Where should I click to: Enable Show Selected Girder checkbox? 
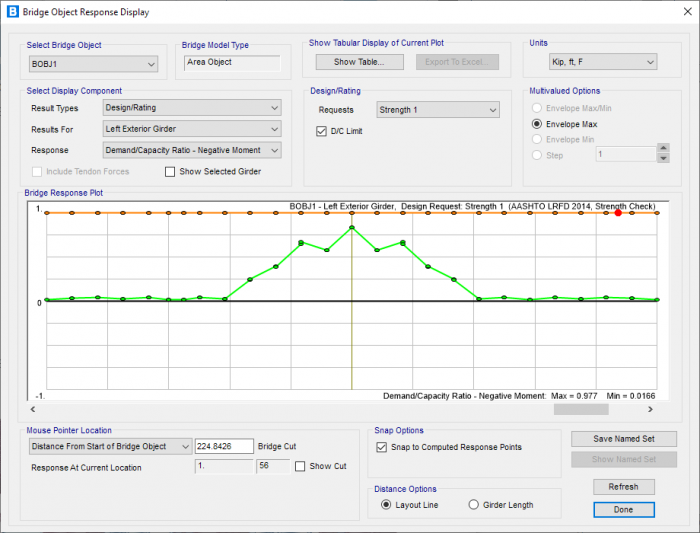(170, 172)
